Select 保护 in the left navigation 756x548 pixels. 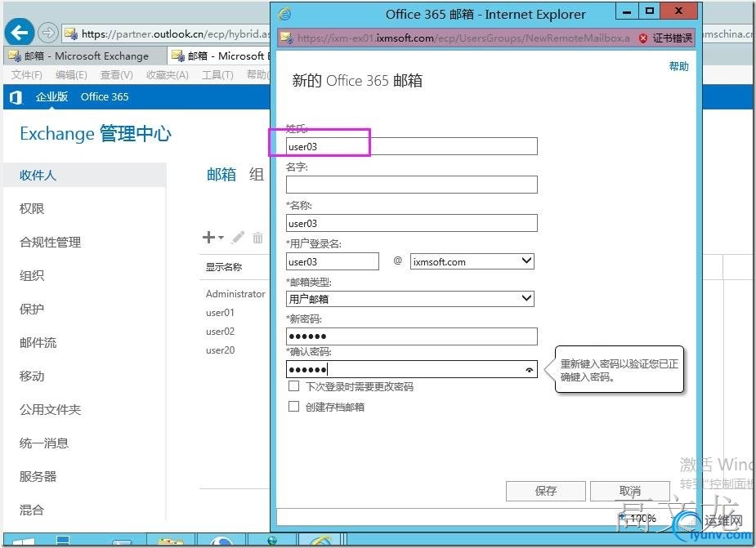32,309
